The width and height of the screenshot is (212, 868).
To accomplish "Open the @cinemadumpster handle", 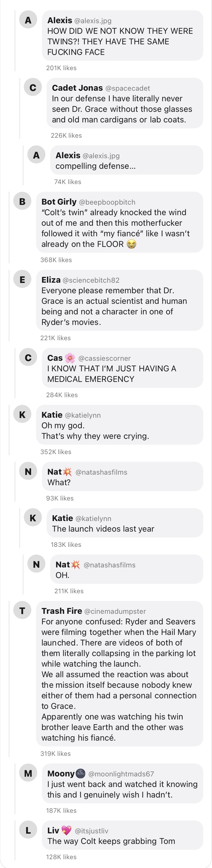I will pyautogui.click(x=115, y=611).
